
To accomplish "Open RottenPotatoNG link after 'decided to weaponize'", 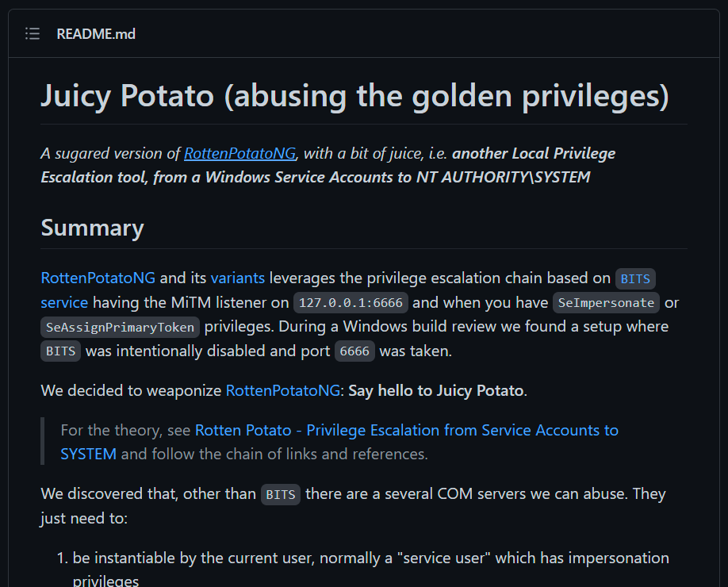I will pyautogui.click(x=283, y=390).
